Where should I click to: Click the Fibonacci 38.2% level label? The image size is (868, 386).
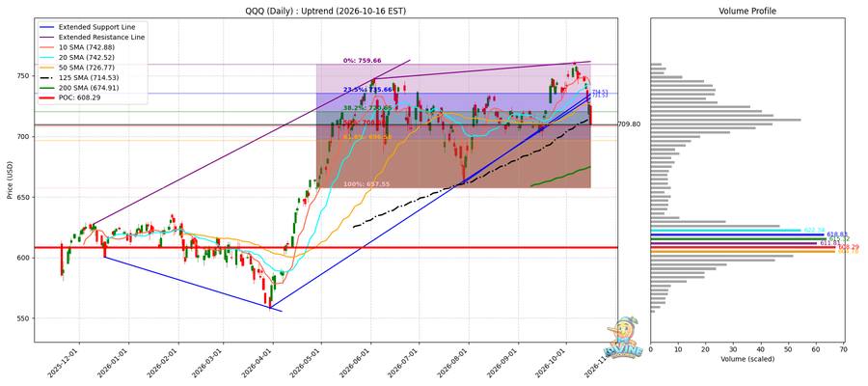(367, 108)
